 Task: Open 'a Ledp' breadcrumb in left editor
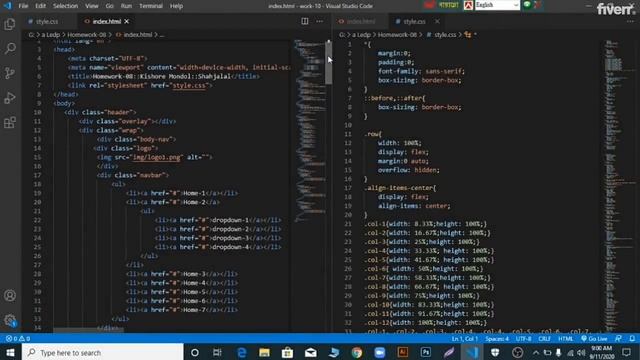pyautogui.click(x=50, y=35)
